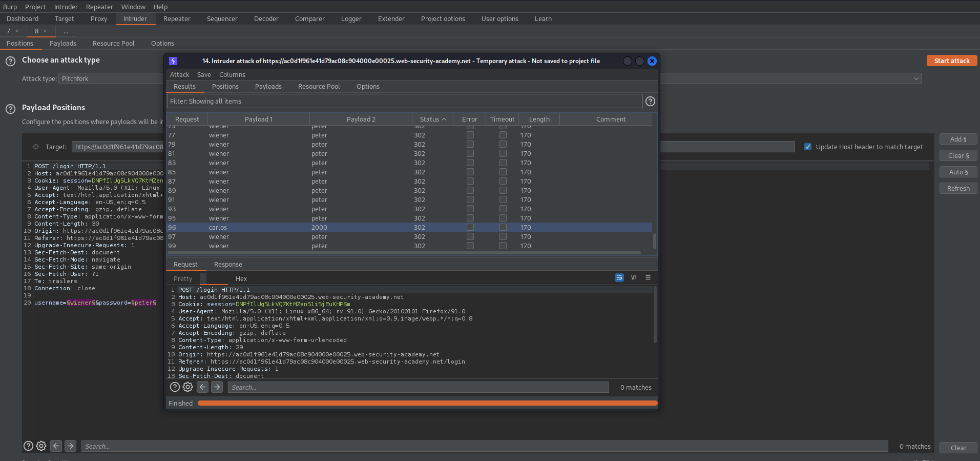Viewport: 980px width, 461px height.
Task: Open search help icon in attack window
Action: pyautogui.click(x=175, y=387)
